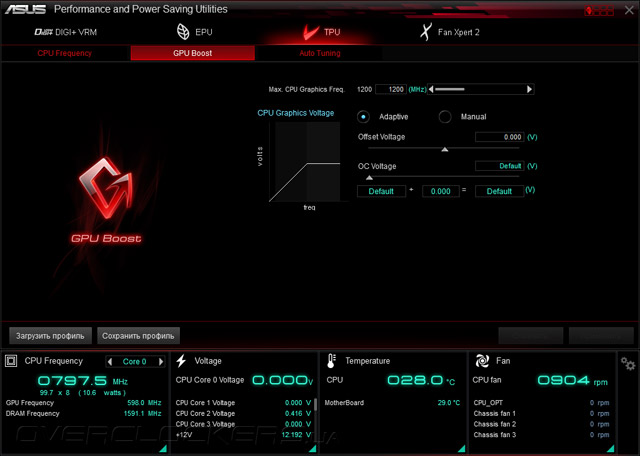Click the CPU Graphics Voltage graph
640x456 pixels.
[x=305, y=162]
